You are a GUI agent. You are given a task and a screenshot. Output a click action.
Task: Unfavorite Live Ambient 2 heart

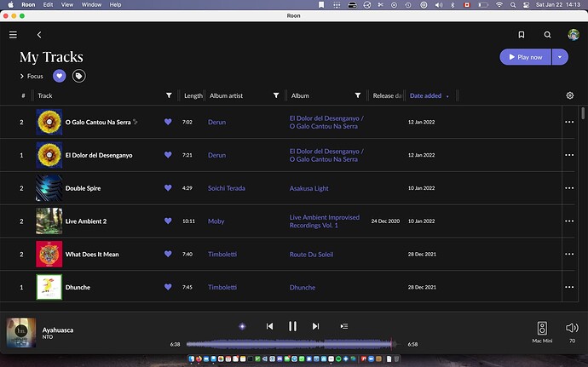tap(168, 221)
